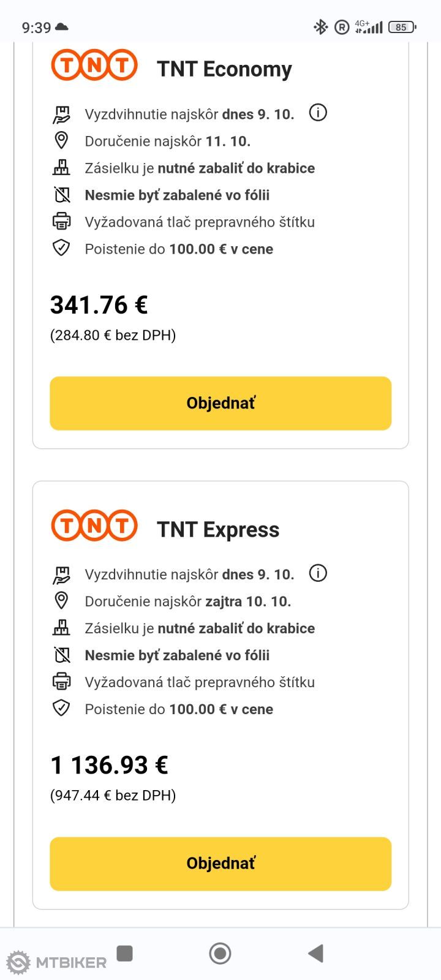This screenshot has height=980, width=441.
Task: Select the TNT Express price 1 136.93 €
Action: 109,765
